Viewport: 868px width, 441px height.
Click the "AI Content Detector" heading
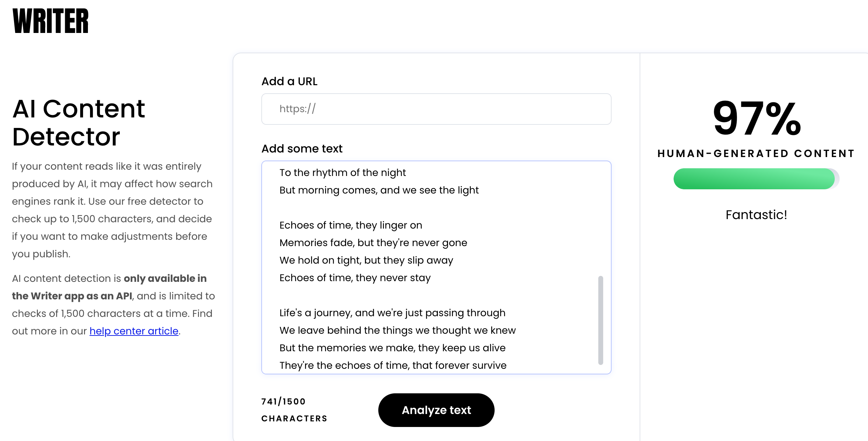point(79,123)
